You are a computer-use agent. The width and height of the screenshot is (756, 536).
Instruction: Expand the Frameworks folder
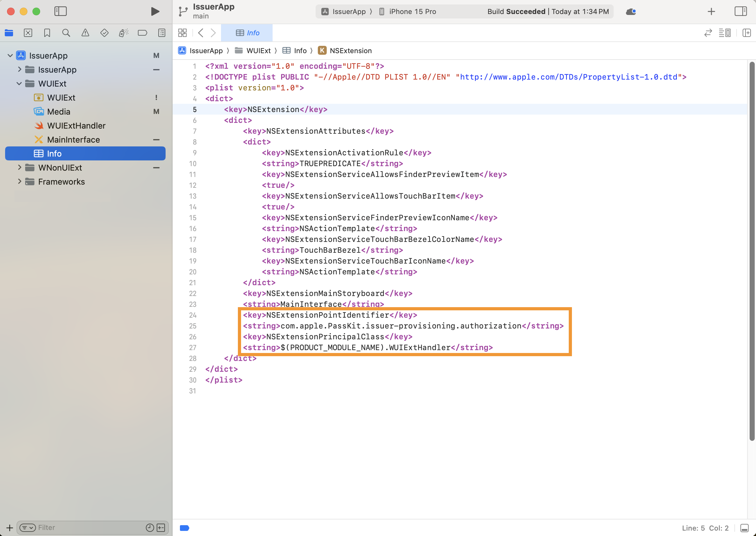(19, 181)
